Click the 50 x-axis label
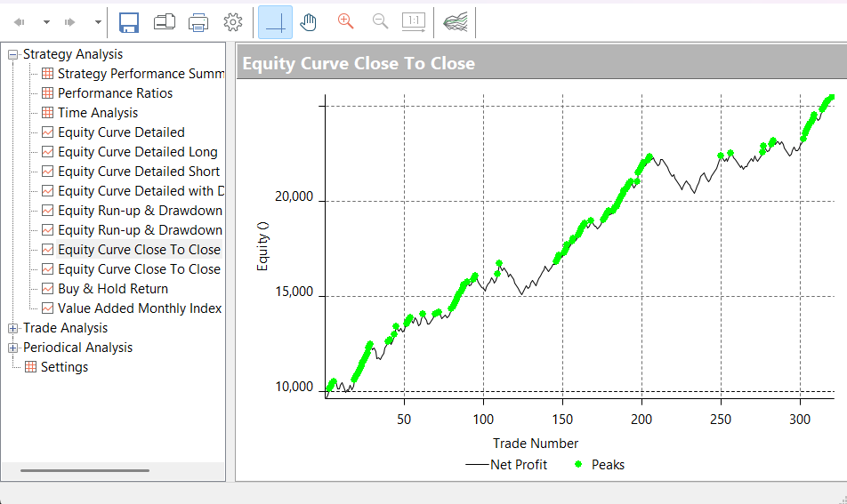The image size is (847, 504). pos(404,420)
